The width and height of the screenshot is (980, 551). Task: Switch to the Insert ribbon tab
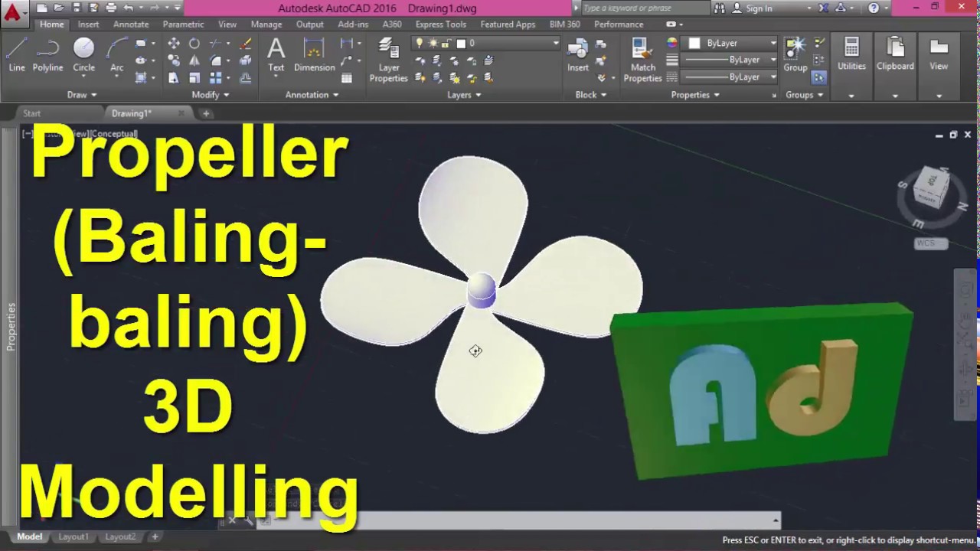88,24
